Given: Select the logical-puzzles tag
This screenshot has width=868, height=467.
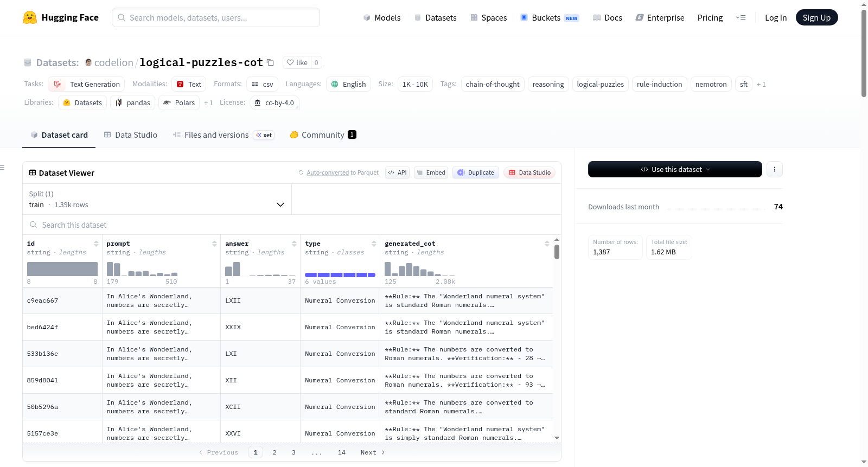Looking at the screenshot, I should pyautogui.click(x=601, y=84).
